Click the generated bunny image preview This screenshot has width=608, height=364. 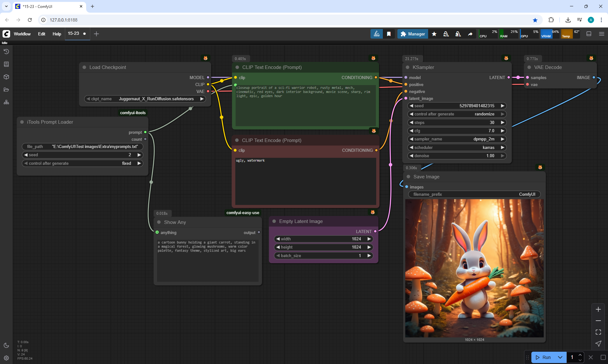click(x=474, y=268)
